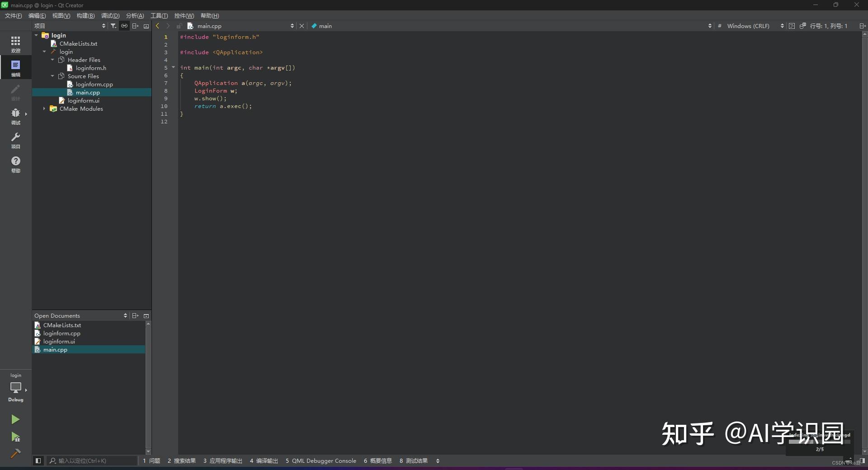This screenshot has height=470, width=868.
Task: Open the 帮助 (Help) mode
Action: coord(15,164)
